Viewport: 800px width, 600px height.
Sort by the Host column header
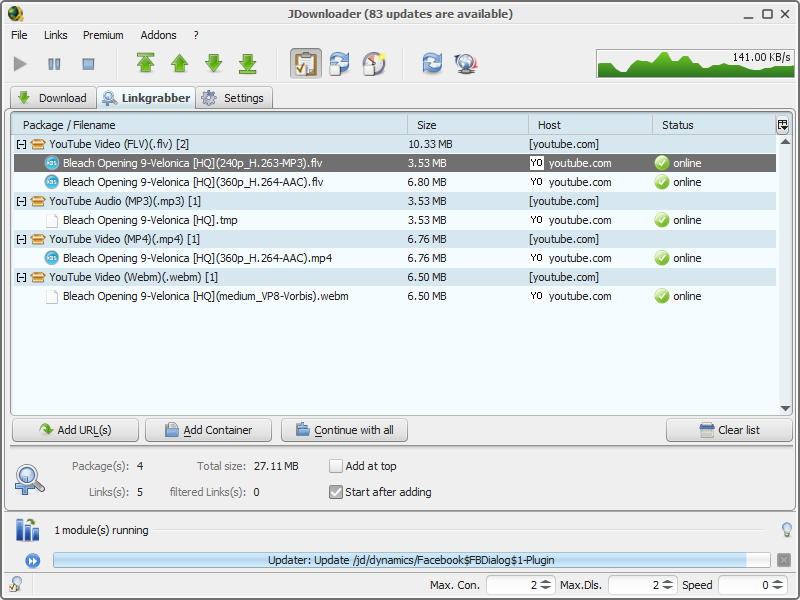590,125
